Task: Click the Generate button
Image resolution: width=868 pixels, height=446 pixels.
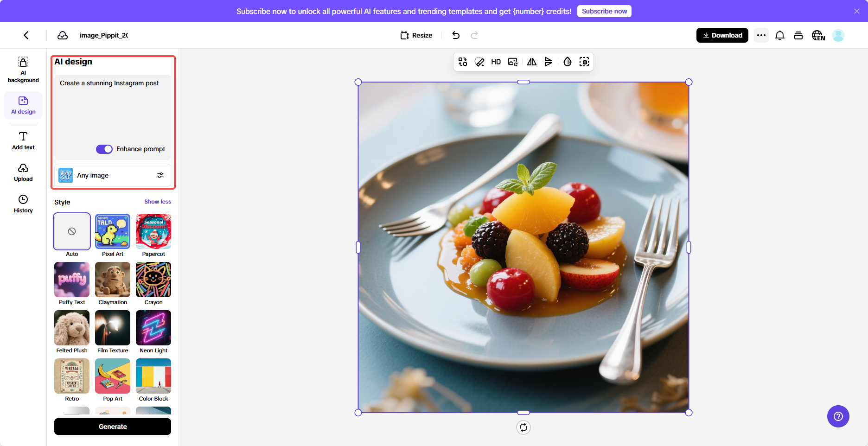Action: pyautogui.click(x=113, y=427)
